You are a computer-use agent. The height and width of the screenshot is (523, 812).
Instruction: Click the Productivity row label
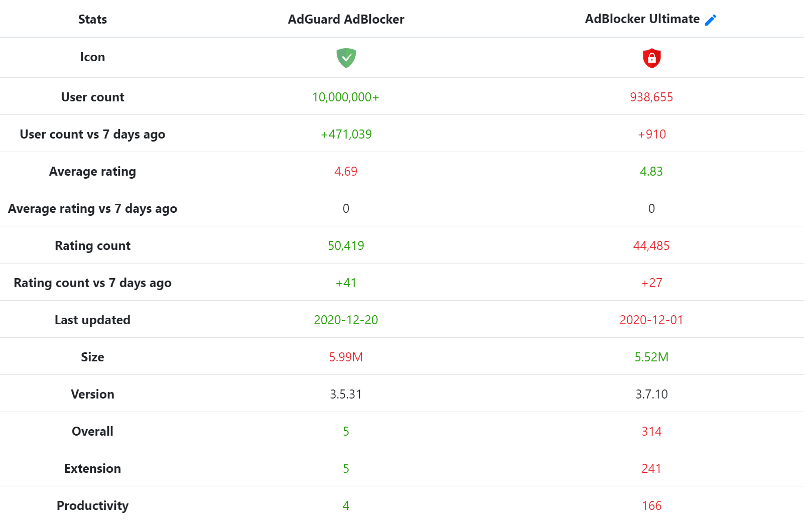pos(92,506)
